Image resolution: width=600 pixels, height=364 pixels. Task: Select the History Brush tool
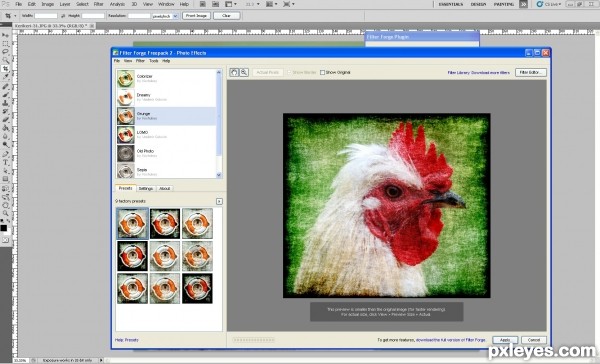5,111
